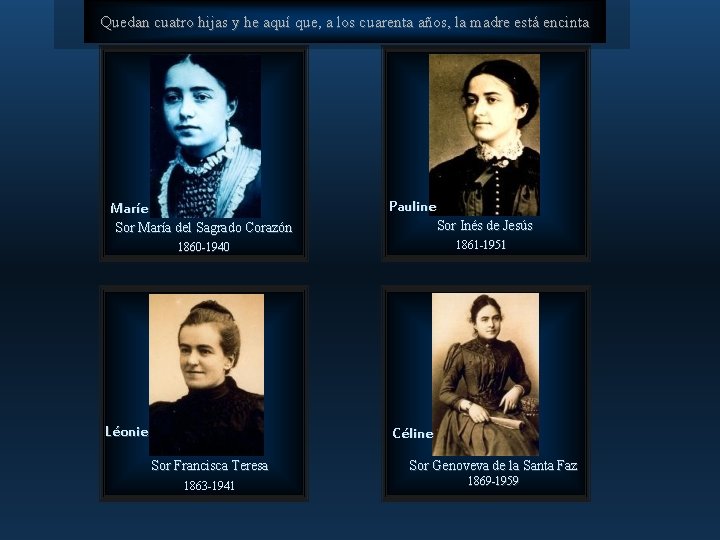Click the Marie portrait photo
The image size is (720, 540).
point(205,136)
